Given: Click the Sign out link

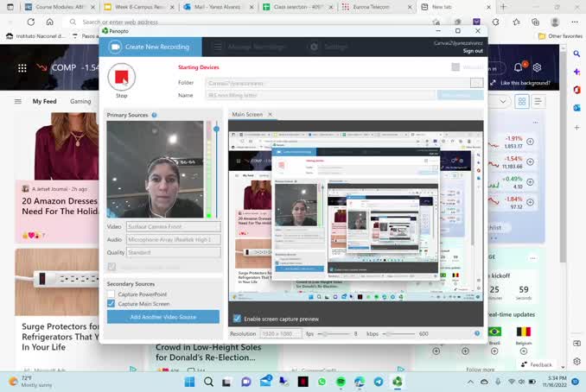Looking at the screenshot, I should pos(473,51).
